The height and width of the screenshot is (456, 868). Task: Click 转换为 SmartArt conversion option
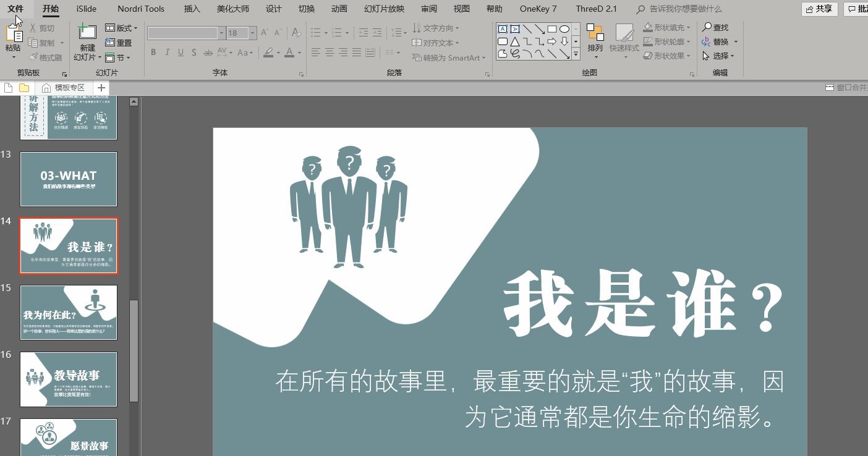(449, 57)
